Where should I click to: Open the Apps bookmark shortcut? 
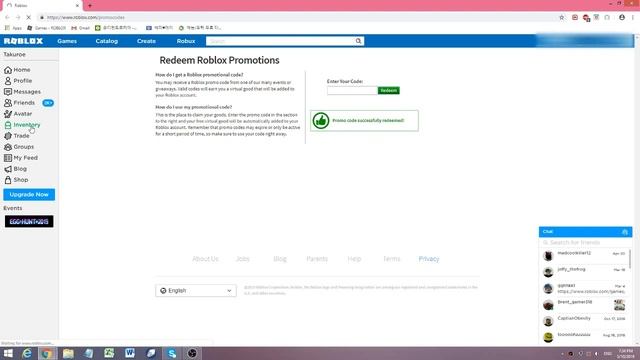click(x=13, y=28)
